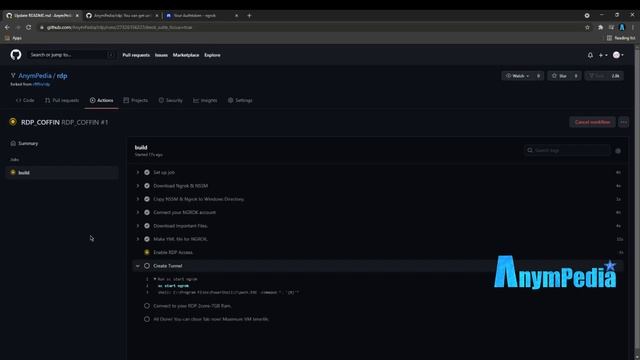Reload the page with the refresh icon

pos(29,27)
